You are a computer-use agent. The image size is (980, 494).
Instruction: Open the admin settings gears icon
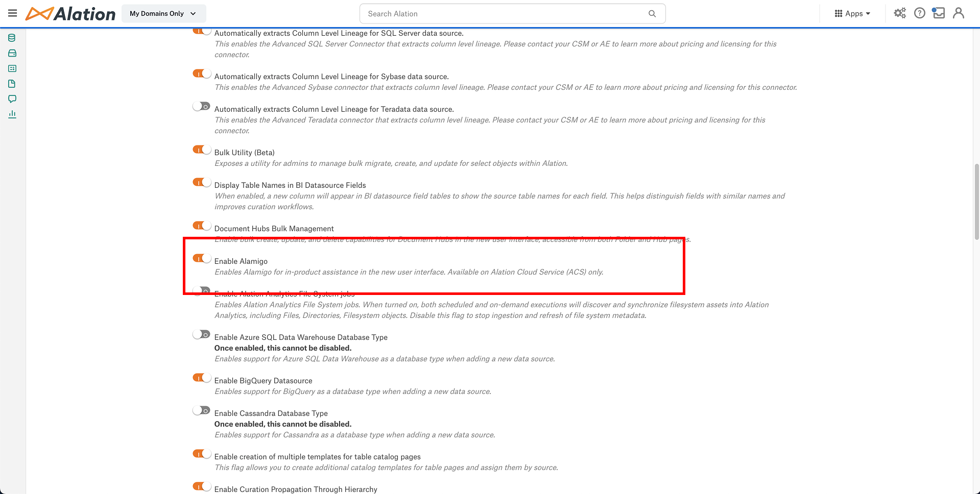[900, 13]
